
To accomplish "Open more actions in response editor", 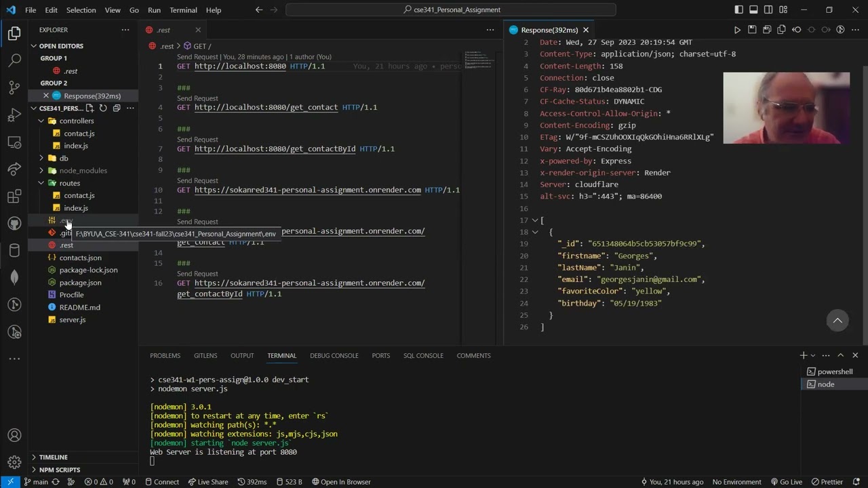I will 855,30.
